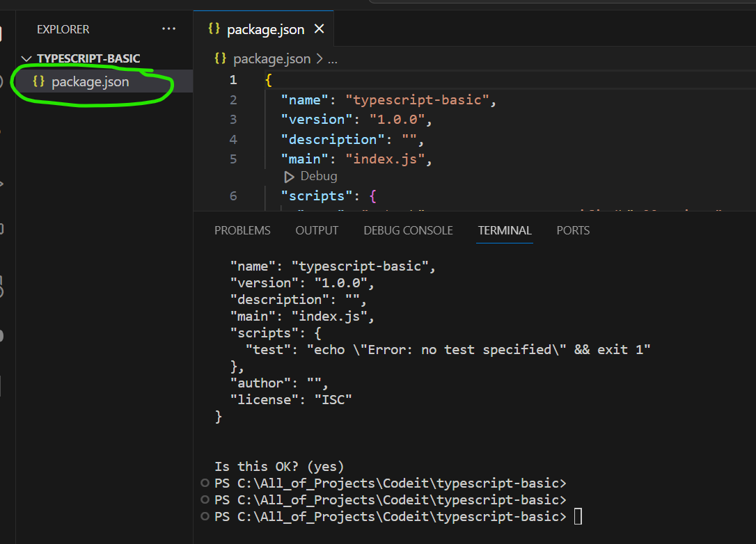Viewport: 756px width, 544px height.
Task: Click "Is this OK? (yes)" terminal line
Action: pos(279,466)
